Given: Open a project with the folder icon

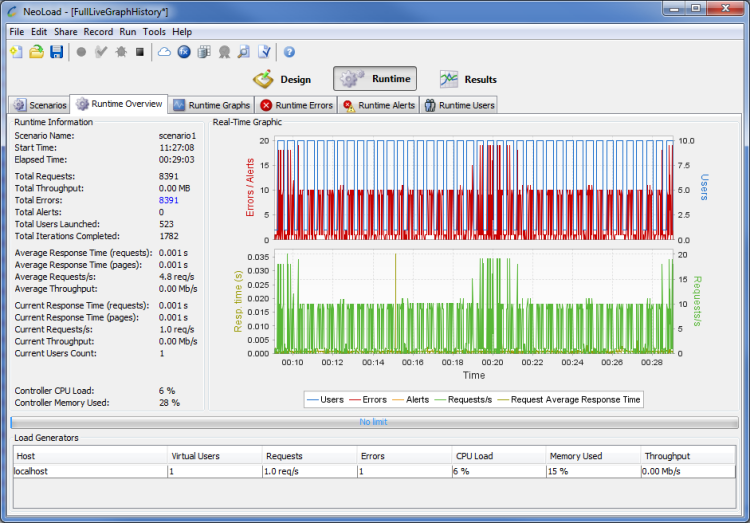Looking at the screenshot, I should (x=36, y=52).
